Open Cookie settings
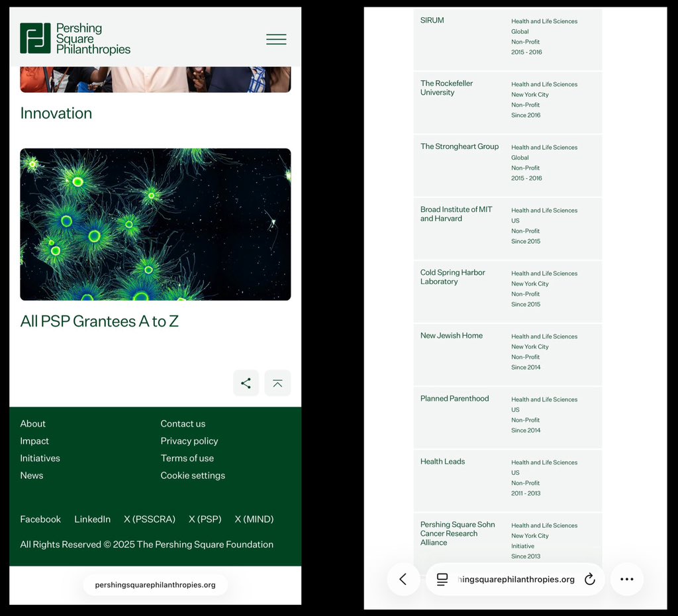This screenshot has width=678, height=616. [193, 476]
